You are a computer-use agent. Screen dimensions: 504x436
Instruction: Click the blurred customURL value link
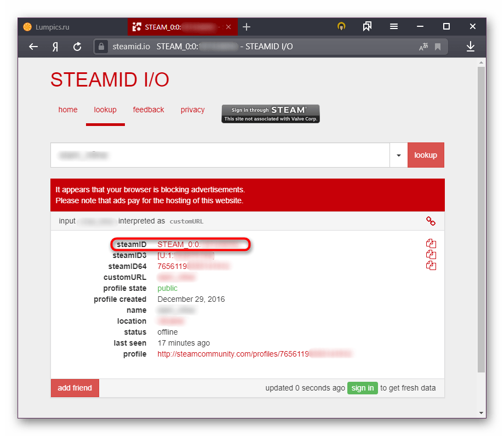[176, 277]
